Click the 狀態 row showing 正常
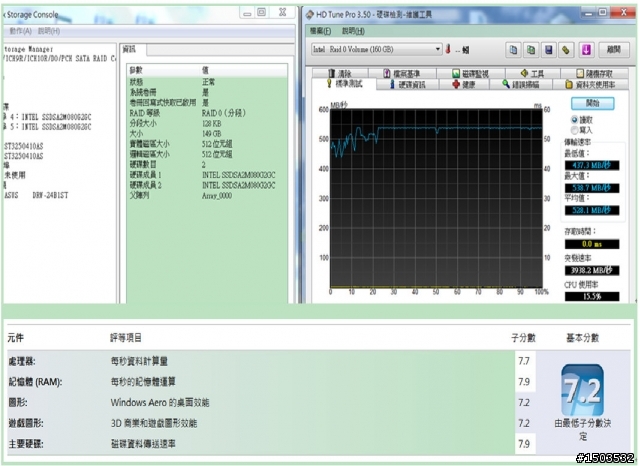Image resolution: width=640 pixels, height=466 pixels. click(207, 82)
